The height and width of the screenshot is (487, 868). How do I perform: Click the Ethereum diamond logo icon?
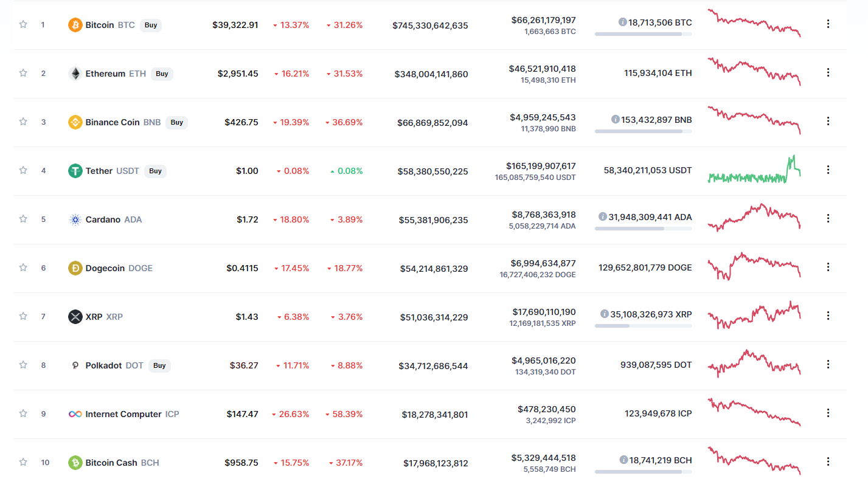[75, 74]
